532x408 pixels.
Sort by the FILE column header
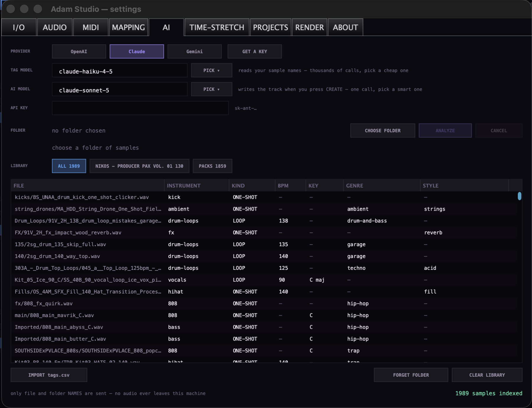point(87,186)
